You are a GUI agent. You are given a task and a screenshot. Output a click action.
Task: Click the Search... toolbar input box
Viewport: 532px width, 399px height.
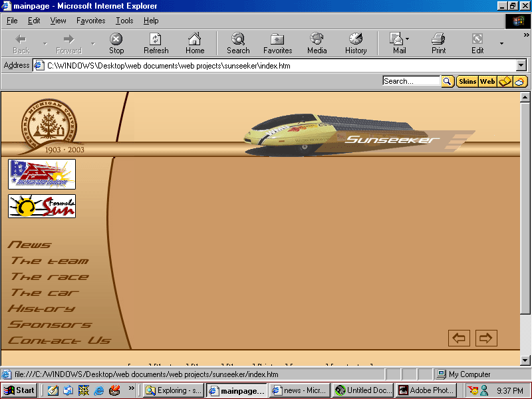(x=411, y=81)
